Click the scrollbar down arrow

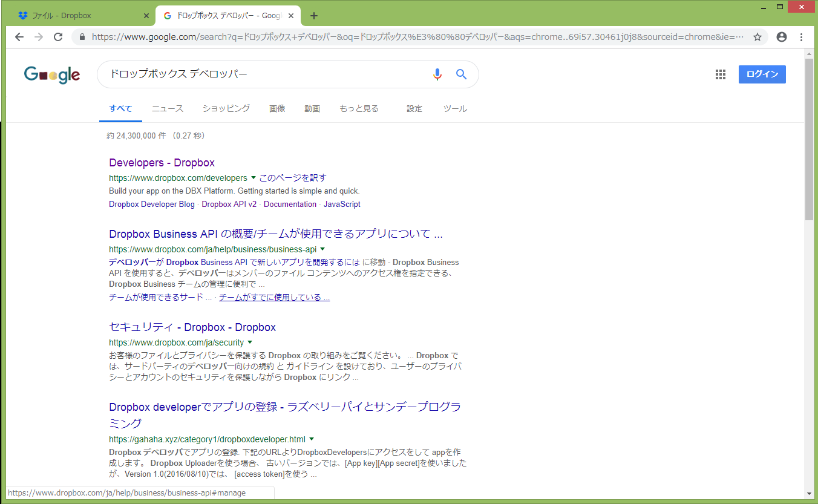(810, 493)
